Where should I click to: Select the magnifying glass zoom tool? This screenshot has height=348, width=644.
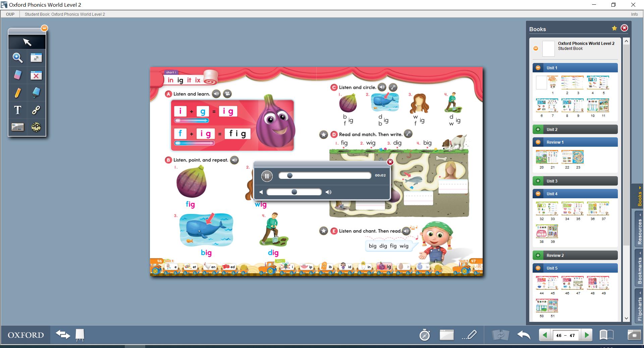18,58
